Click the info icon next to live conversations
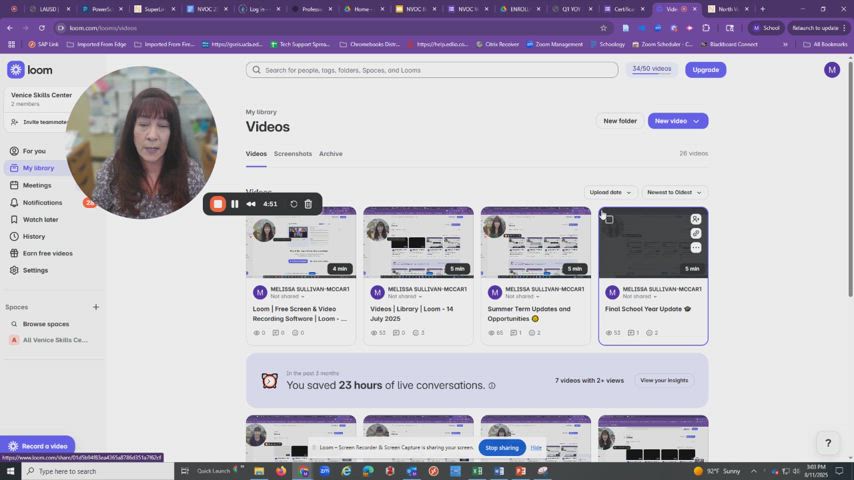Viewport: 854px width, 480px height. [x=492, y=386]
